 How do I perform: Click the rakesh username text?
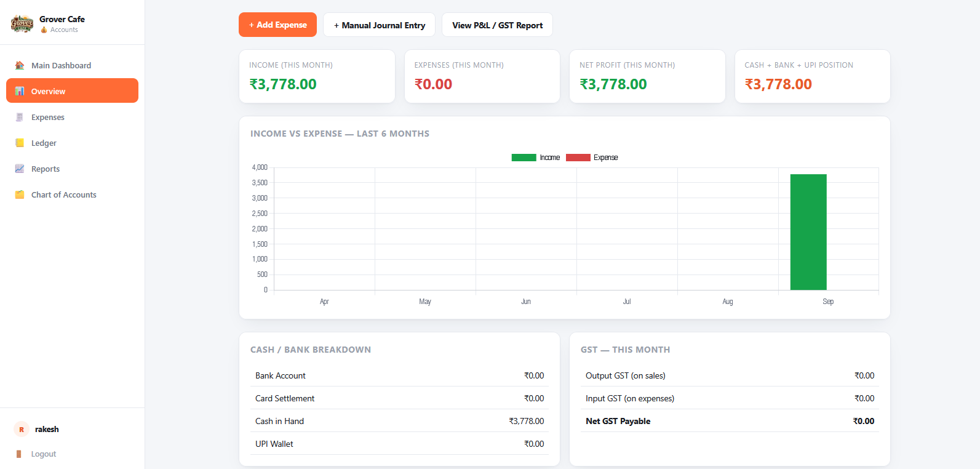(47, 430)
